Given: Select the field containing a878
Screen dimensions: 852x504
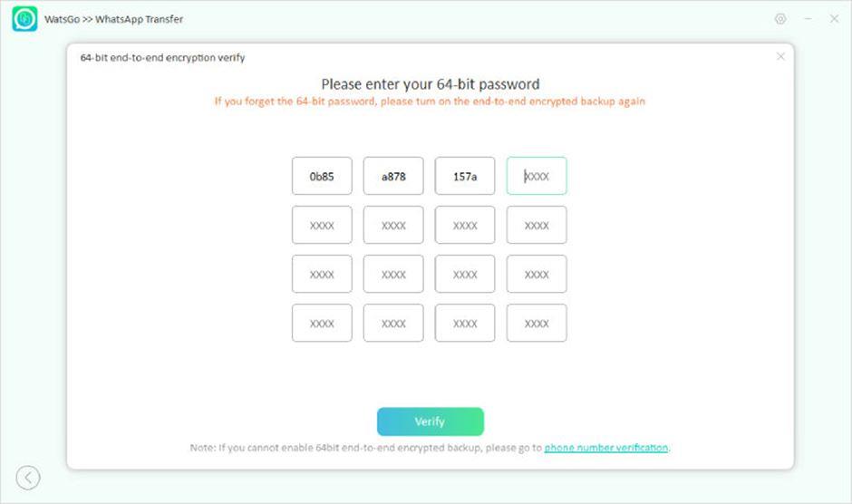Looking at the screenshot, I should [x=393, y=176].
